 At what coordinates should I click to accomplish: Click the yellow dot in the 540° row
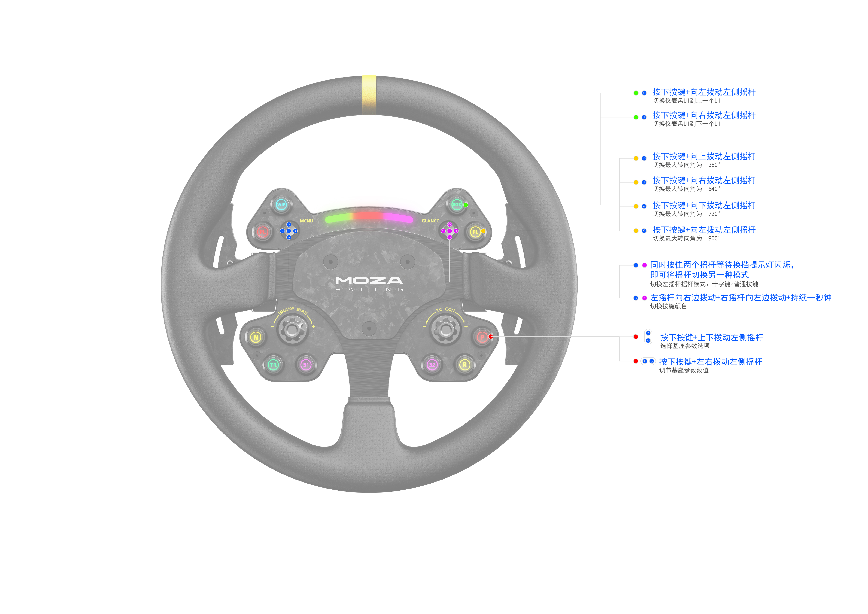[x=636, y=182]
